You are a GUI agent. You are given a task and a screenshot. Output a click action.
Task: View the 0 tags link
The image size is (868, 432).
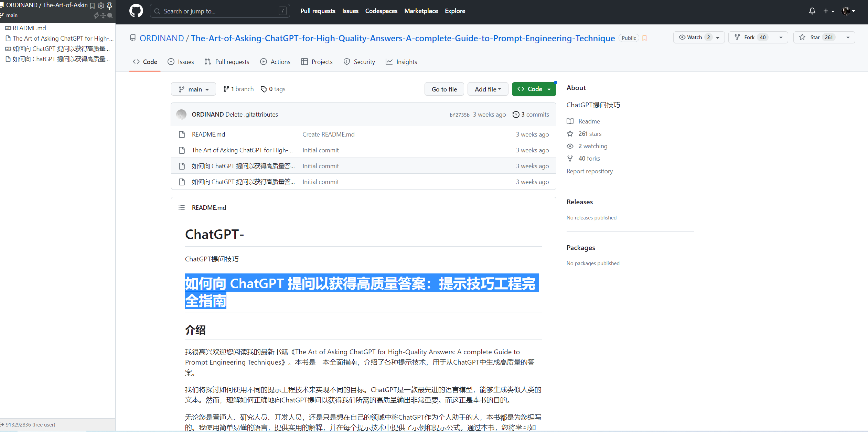pyautogui.click(x=273, y=89)
